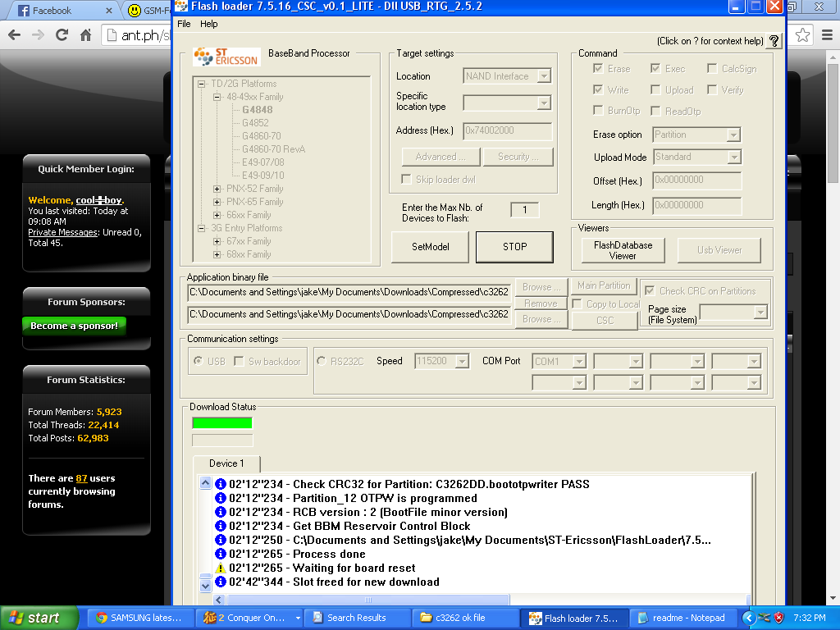Viewport: 840px width, 630px height.
Task: Toggle the Upload checkbox
Action: tap(655, 90)
